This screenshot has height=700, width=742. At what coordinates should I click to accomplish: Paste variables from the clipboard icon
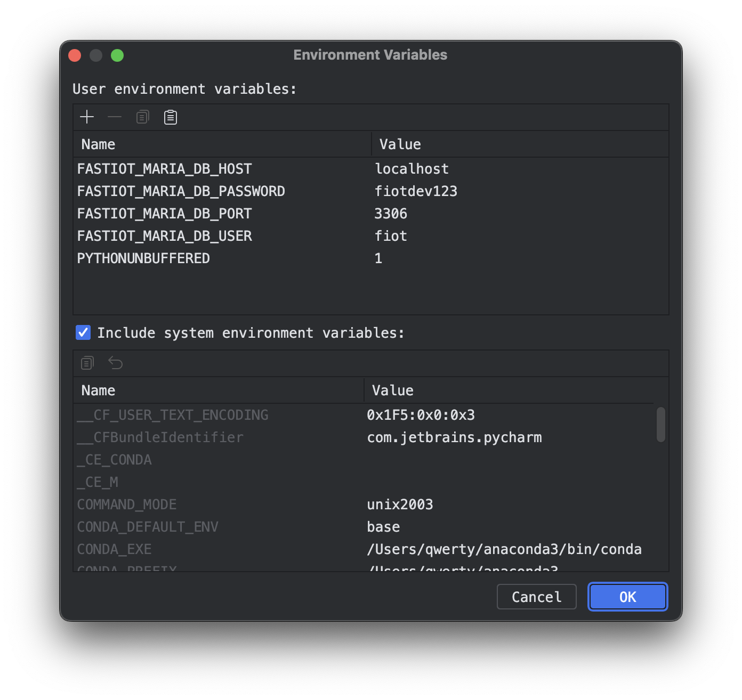pyautogui.click(x=171, y=117)
